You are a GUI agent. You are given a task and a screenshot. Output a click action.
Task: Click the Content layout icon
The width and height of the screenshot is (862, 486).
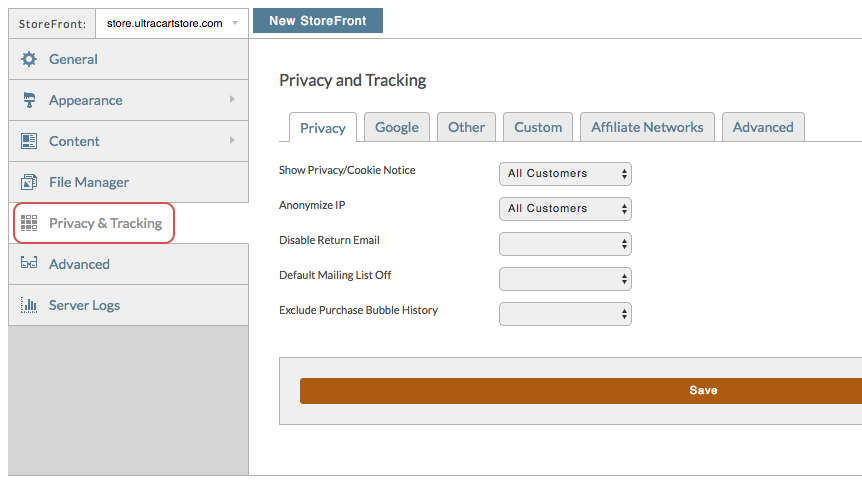[x=29, y=141]
